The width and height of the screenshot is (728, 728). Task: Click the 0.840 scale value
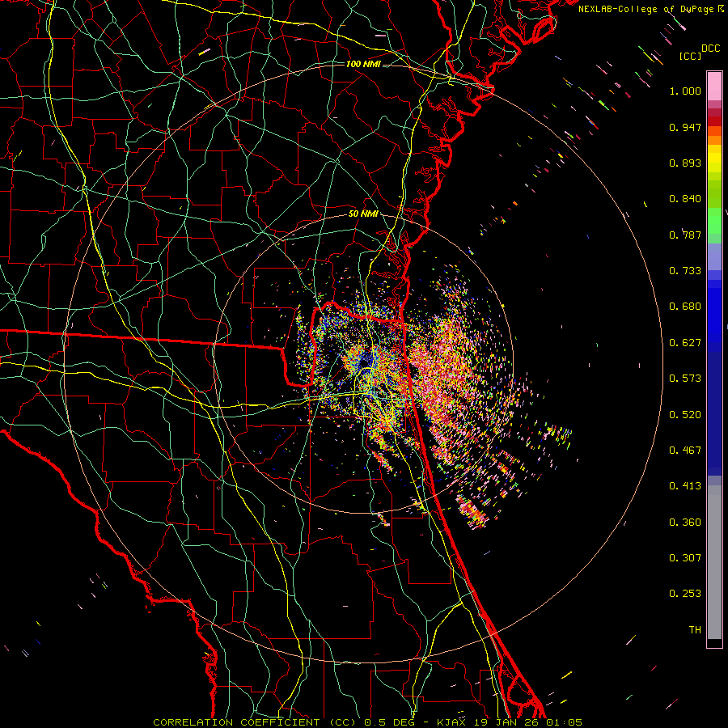click(x=685, y=199)
